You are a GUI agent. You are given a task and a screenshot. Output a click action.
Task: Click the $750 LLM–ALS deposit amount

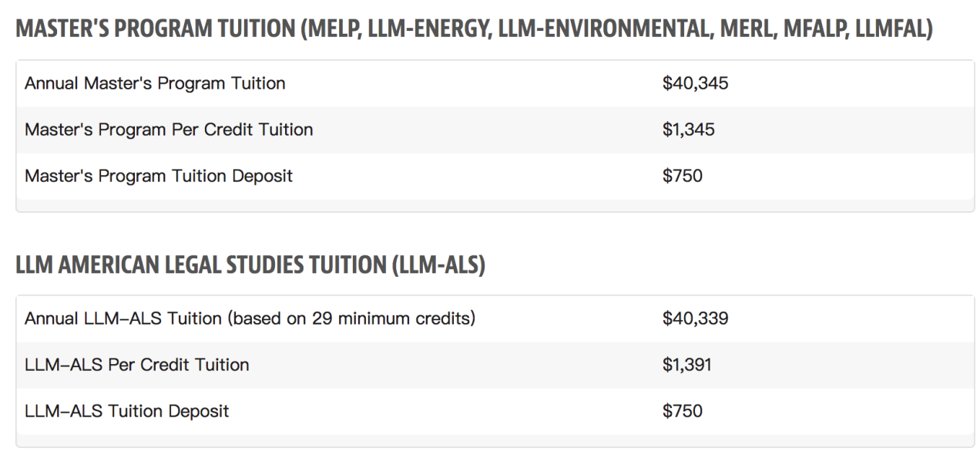[682, 411]
